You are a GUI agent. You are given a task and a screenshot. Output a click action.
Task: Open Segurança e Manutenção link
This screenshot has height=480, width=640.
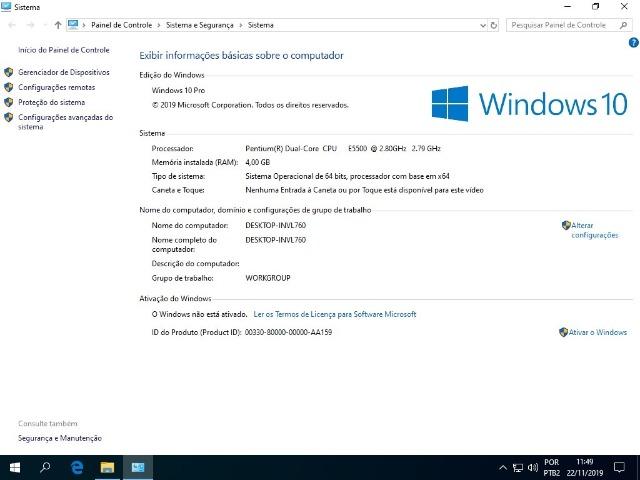pyautogui.click(x=60, y=438)
